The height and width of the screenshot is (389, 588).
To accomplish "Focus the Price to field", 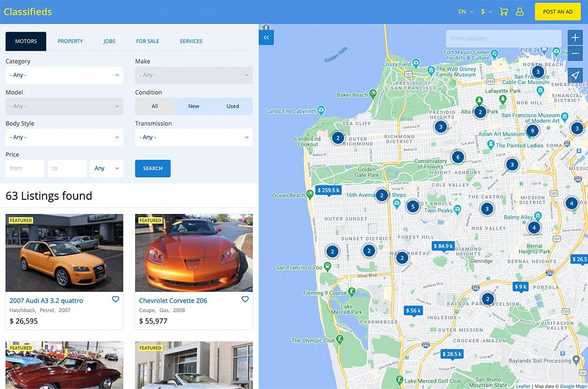I will pos(67,169).
